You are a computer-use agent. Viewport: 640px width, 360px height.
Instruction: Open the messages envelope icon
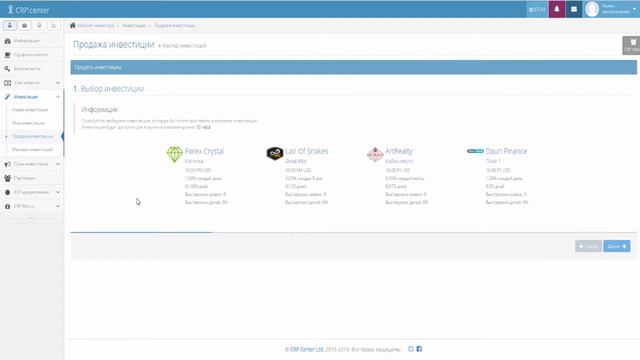coord(574,9)
